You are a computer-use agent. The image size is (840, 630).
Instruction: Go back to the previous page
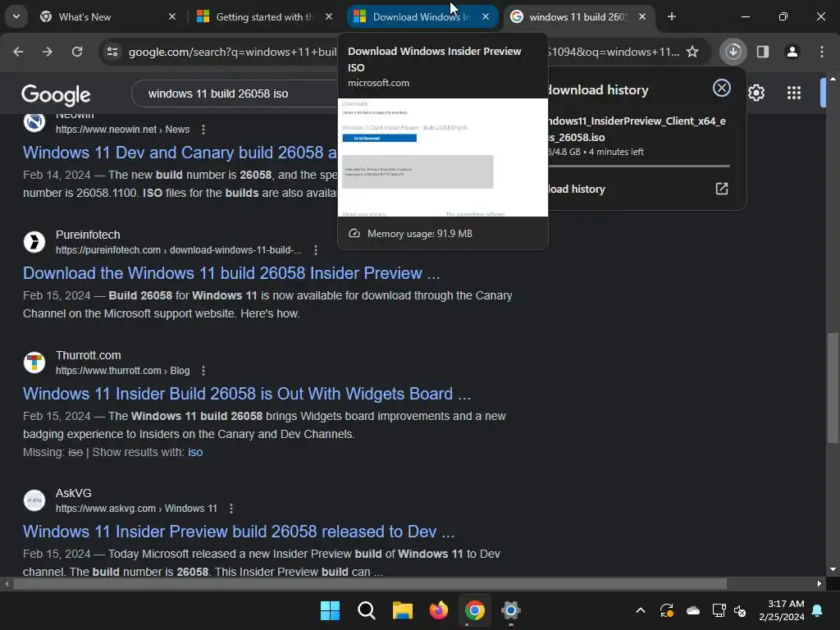pos(18,52)
